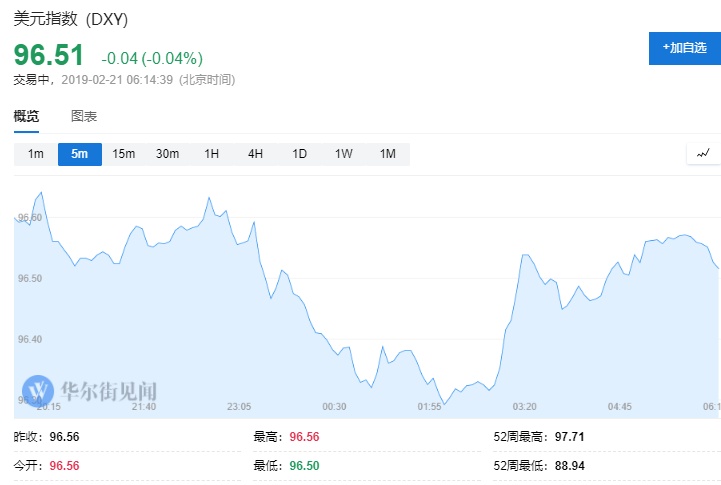Switch to the 概览 tab
This screenshot has width=721, height=485.
point(27,116)
